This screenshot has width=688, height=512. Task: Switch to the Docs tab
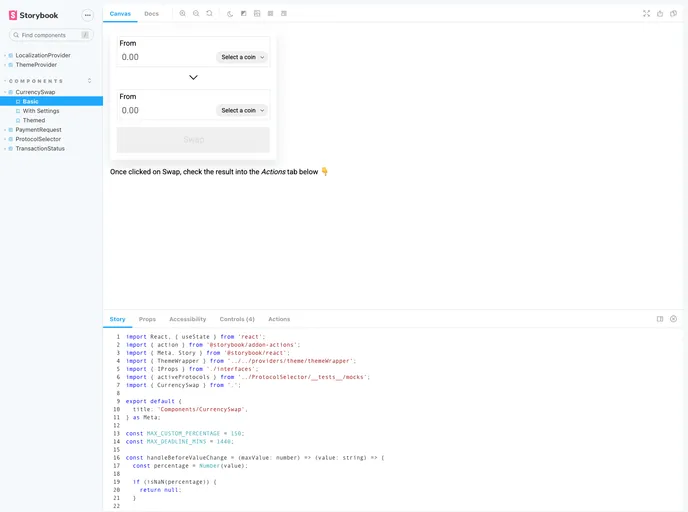(x=151, y=14)
